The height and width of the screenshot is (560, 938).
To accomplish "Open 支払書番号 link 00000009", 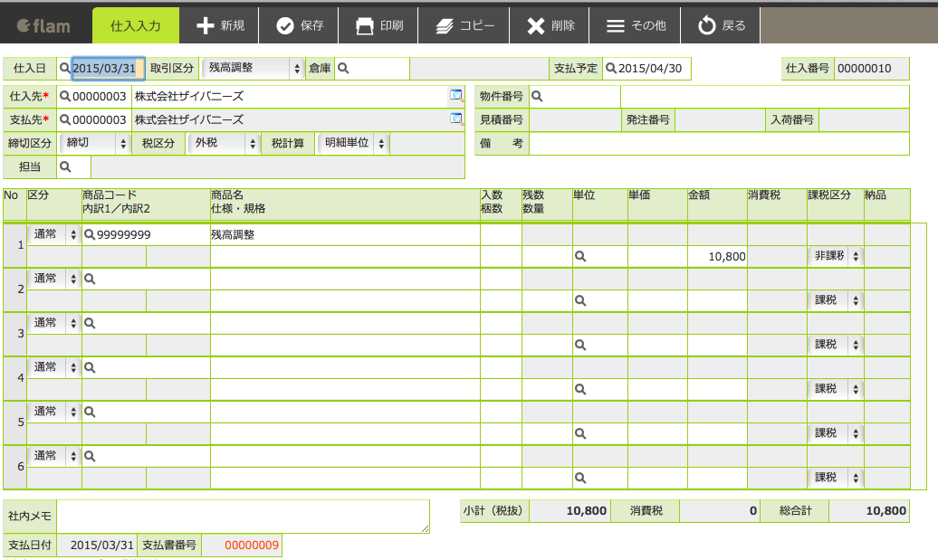I will point(252,545).
